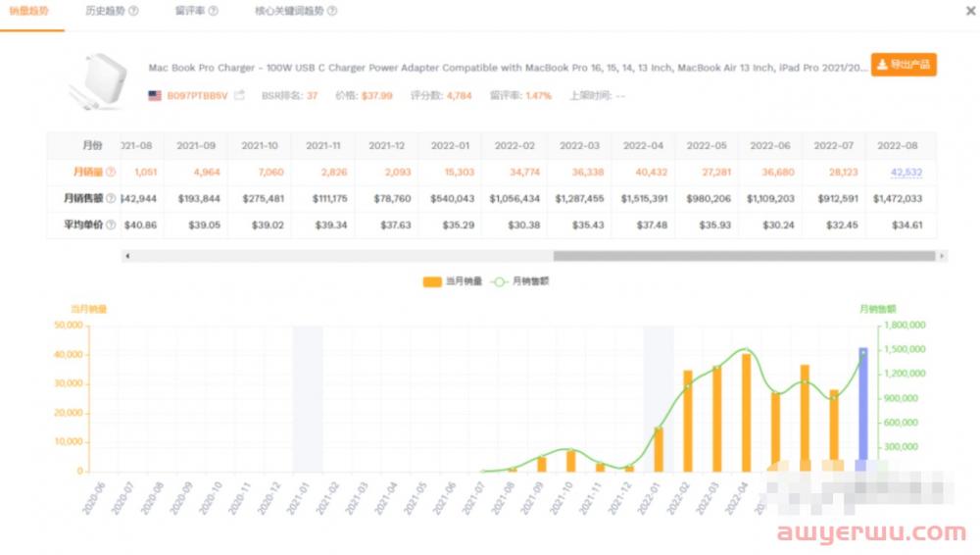The width and height of the screenshot is (980, 555).
Task: Click the 2022-04 bar in chart
Action: click(746, 412)
